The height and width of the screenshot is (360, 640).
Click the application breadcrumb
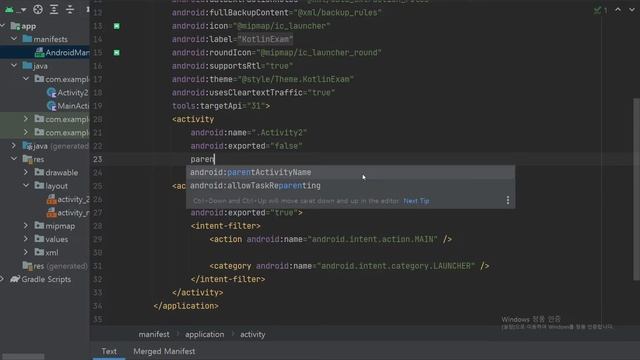click(x=204, y=334)
